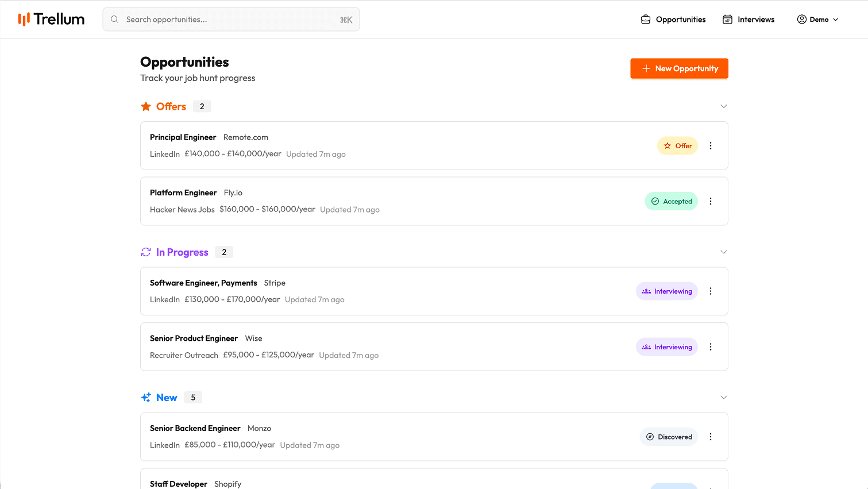
Task: Open the Demo account dropdown
Action: tap(817, 20)
